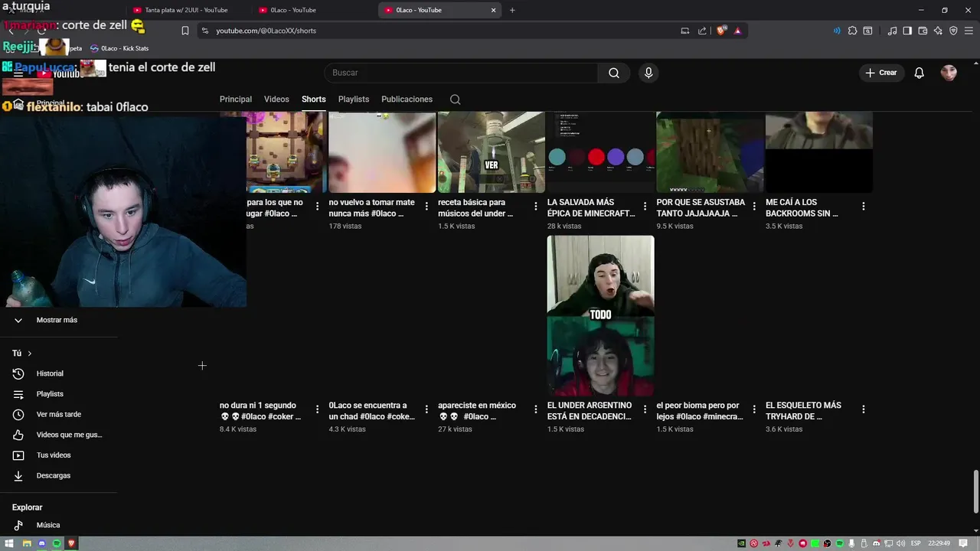Open the account avatar menu
Viewport: 980px width, 551px height.
[949, 73]
